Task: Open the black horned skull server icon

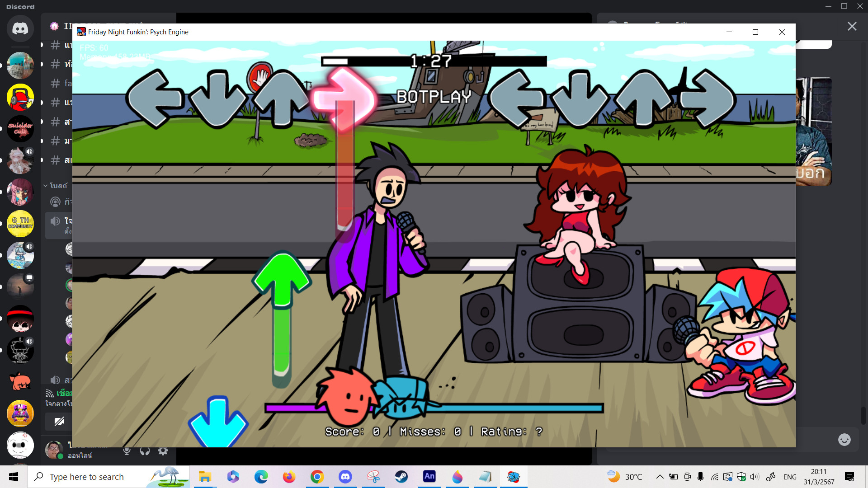Action: coord(20,350)
